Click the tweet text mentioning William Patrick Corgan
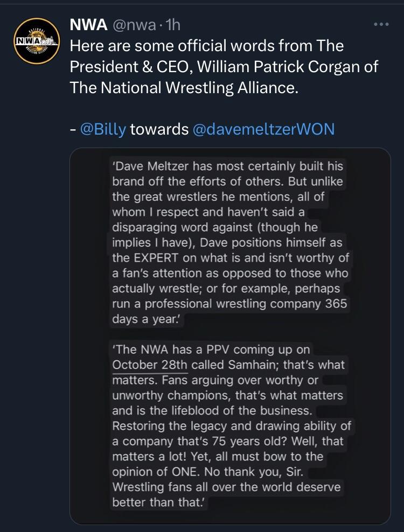Viewport: 404px width, 532px height. 224,67
